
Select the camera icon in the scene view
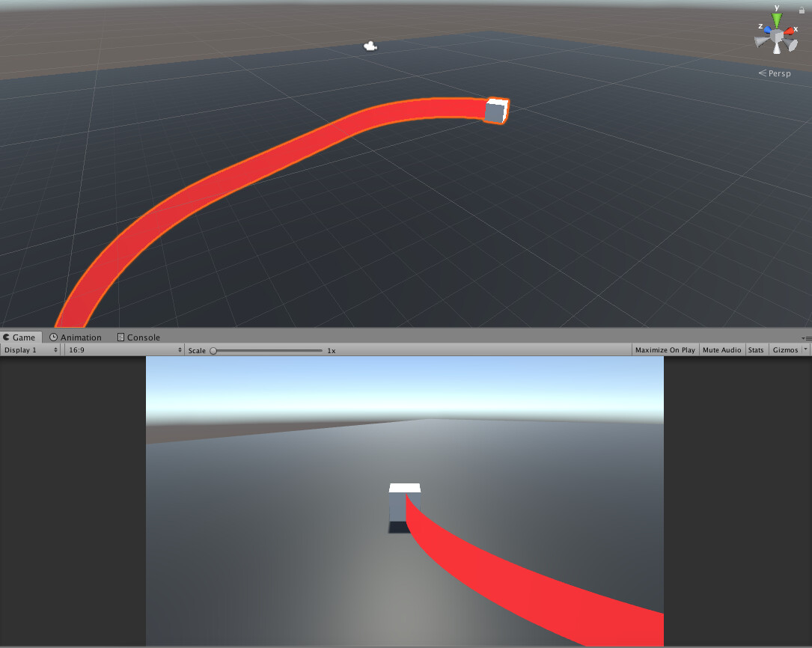[x=370, y=46]
